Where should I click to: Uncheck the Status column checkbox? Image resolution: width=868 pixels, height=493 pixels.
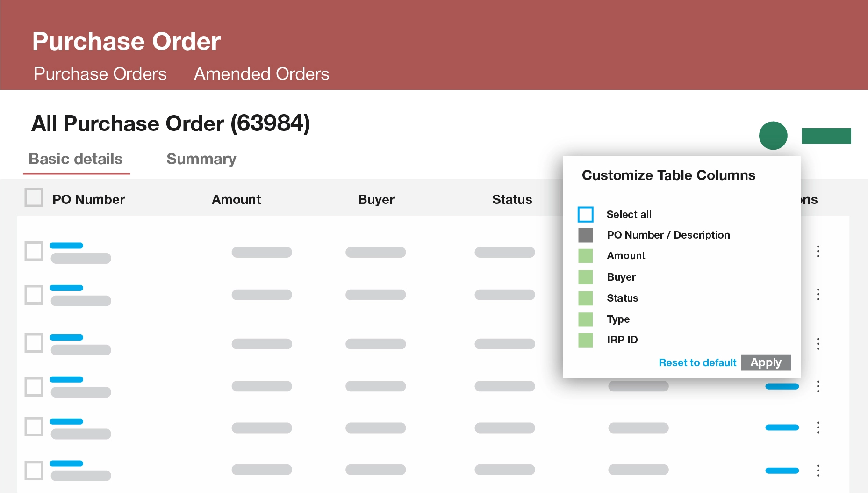(585, 298)
